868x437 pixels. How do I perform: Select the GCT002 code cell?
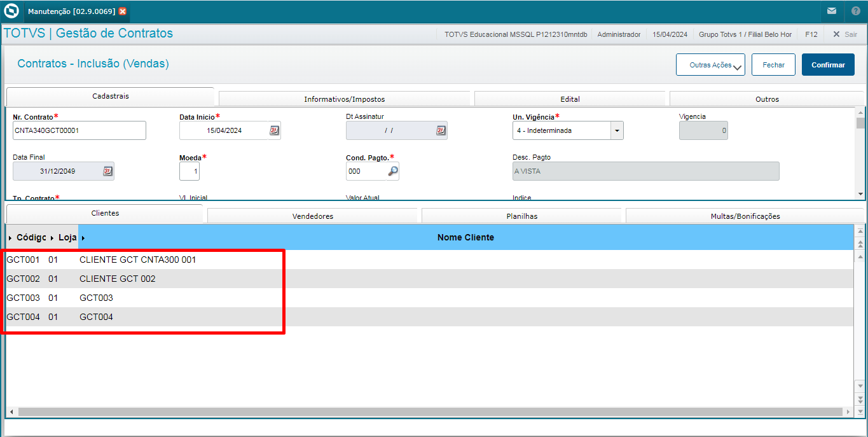click(23, 279)
